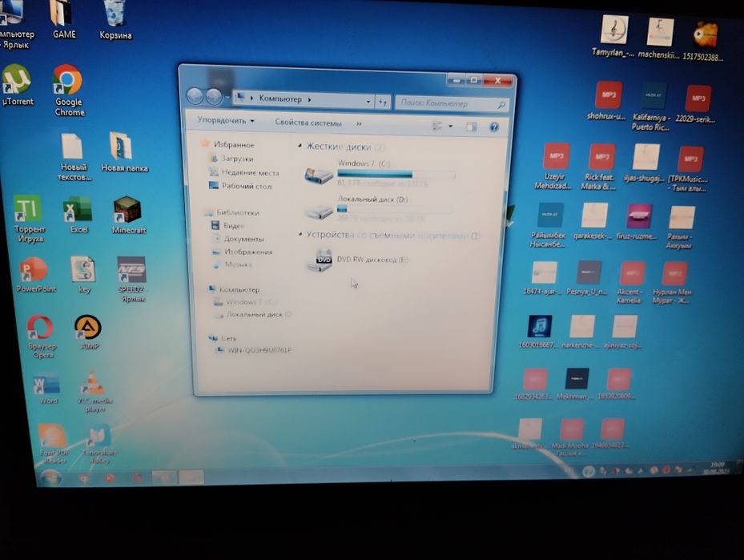Click Локальный диск (D:) capacity bar
744x560 pixels.
[x=395, y=209]
